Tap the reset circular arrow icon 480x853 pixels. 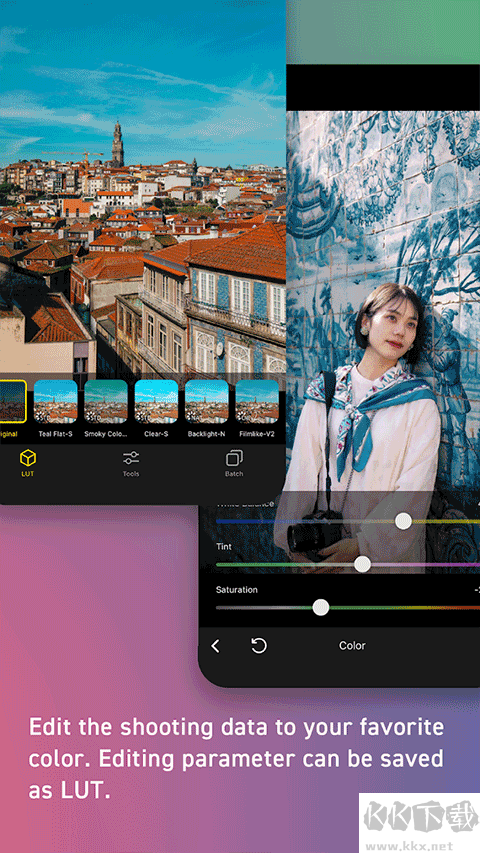coord(259,646)
